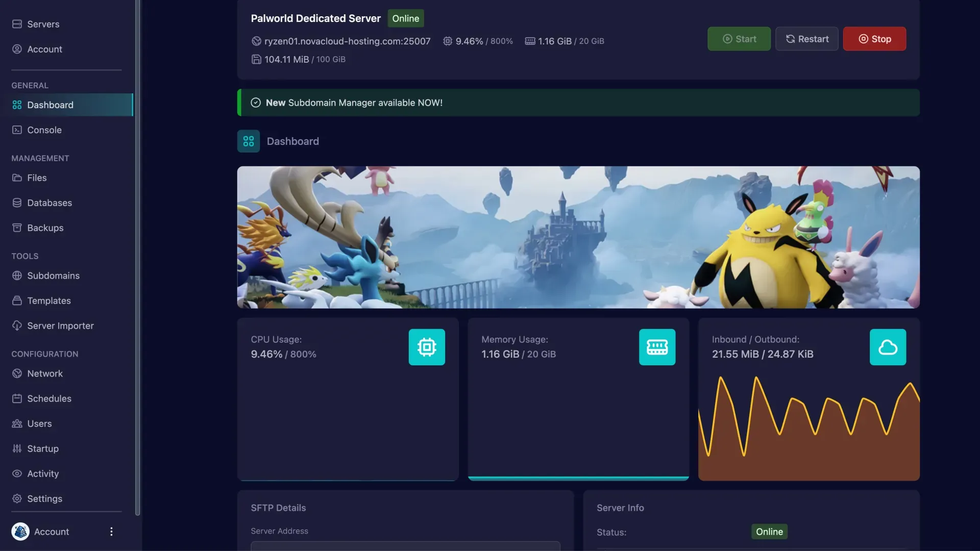Image resolution: width=980 pixels, height=551 pixels.
Task: Click the Palworld Dedicated Server title
Action: pyautogui.click(x=315, y=18)
